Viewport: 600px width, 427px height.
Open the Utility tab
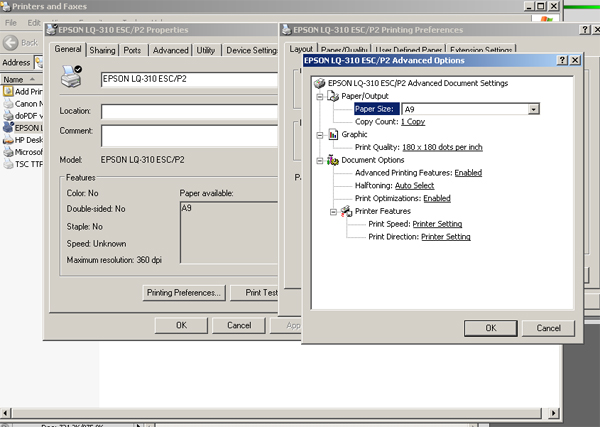206,51
